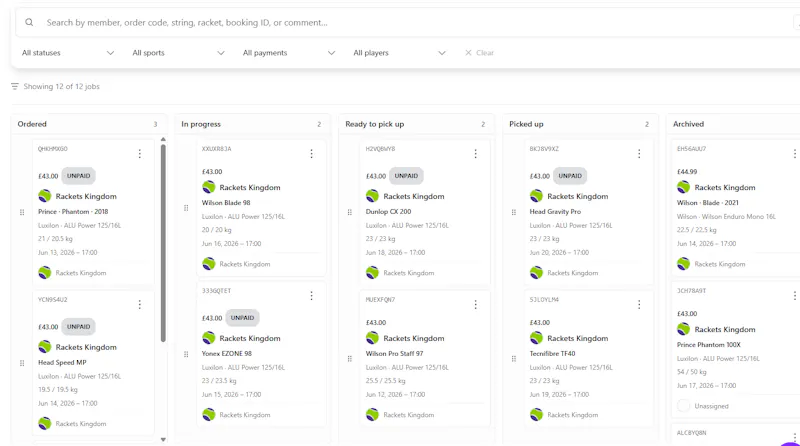Open the All payments filter dropdown
Image resolution: width=800 pixels, height=446 pixels.
point(289,53)
